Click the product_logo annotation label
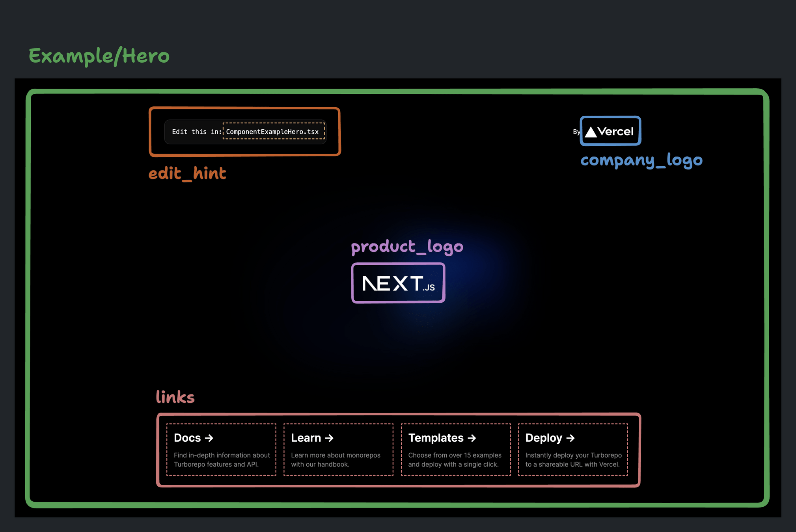The image size is (796, 532). [407, 247]
